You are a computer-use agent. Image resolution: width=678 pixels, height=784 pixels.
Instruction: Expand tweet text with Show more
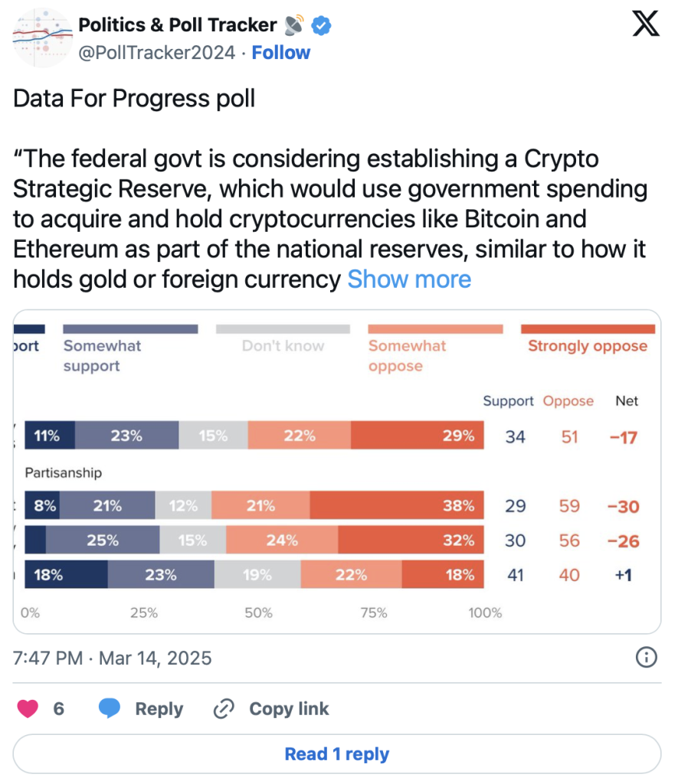(x=409, y=279)
